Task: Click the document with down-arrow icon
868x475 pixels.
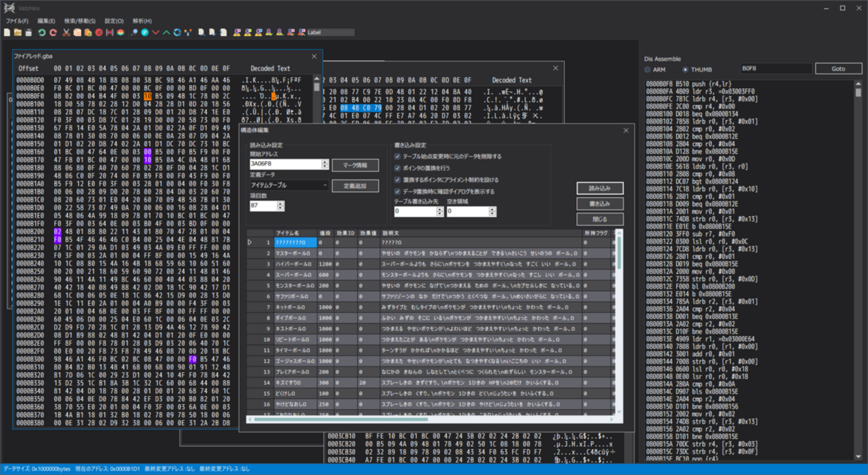Action: [x=212, y=32]
